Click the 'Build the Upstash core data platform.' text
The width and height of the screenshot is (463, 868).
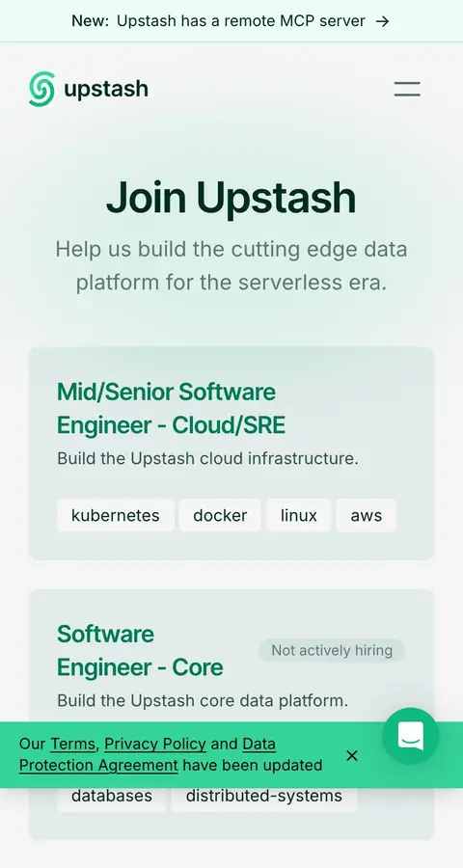click(x=203, y=701)
